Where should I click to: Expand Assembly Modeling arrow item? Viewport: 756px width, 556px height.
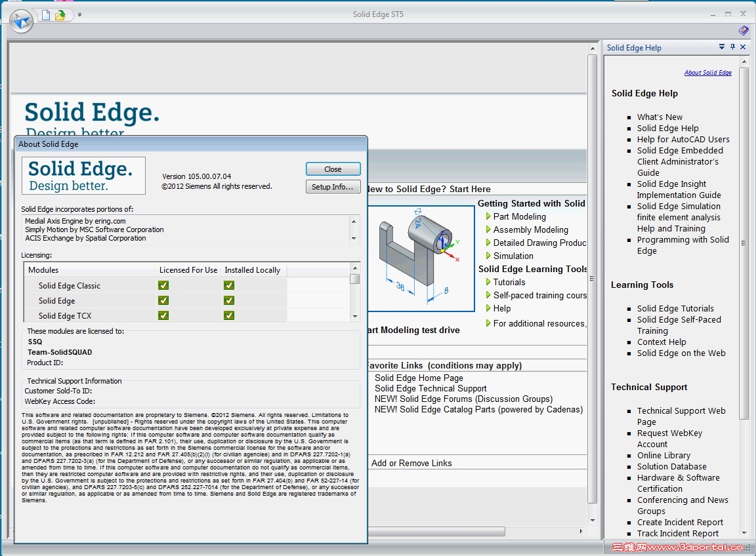(x=527, y=230)
